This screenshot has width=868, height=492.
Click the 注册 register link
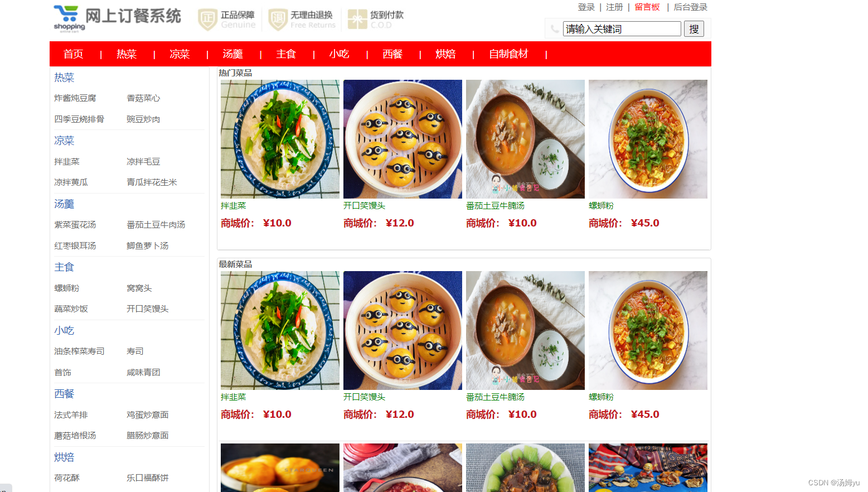click(x=614, y=7)
